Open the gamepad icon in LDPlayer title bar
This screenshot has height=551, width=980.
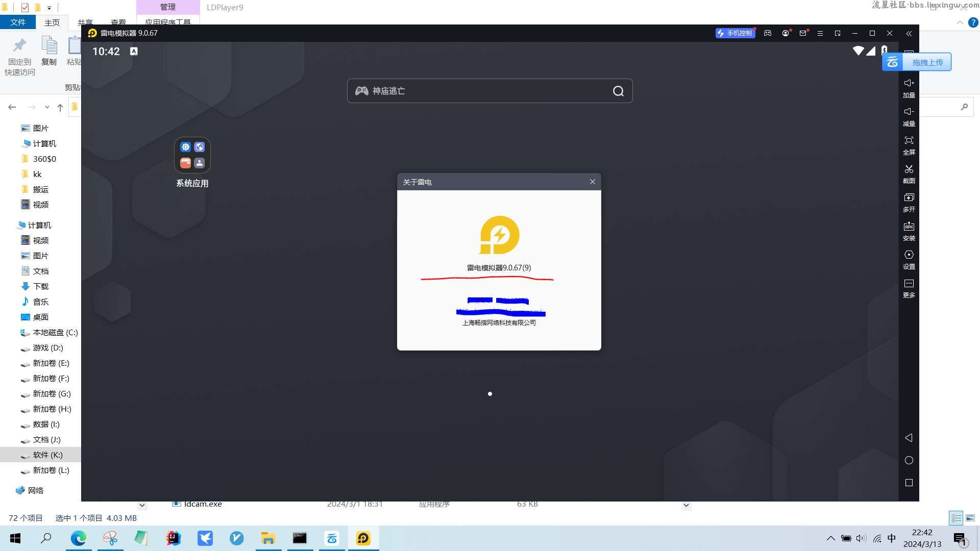(x=768, y=33)
